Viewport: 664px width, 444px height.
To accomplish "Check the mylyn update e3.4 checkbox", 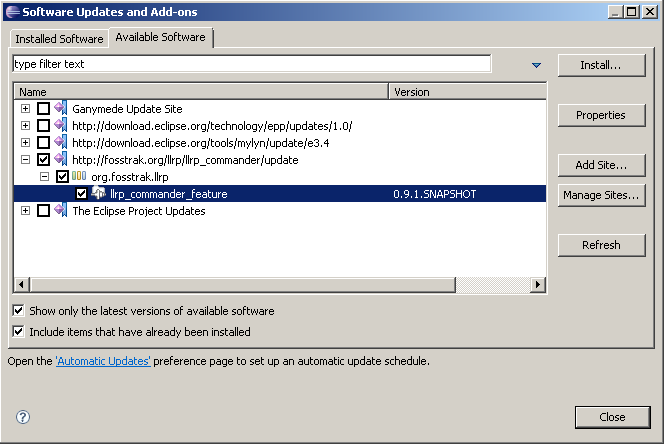I will click(43, 142).
